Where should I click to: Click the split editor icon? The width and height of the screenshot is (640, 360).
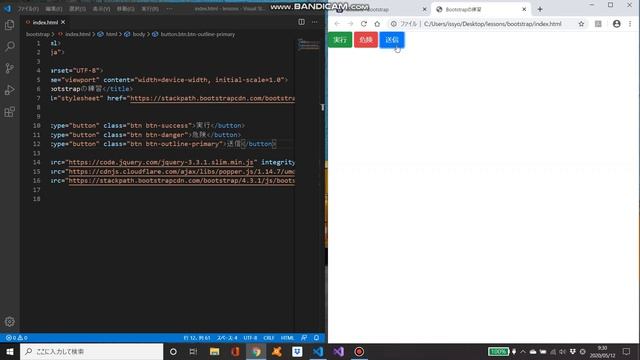coord(301,22)
